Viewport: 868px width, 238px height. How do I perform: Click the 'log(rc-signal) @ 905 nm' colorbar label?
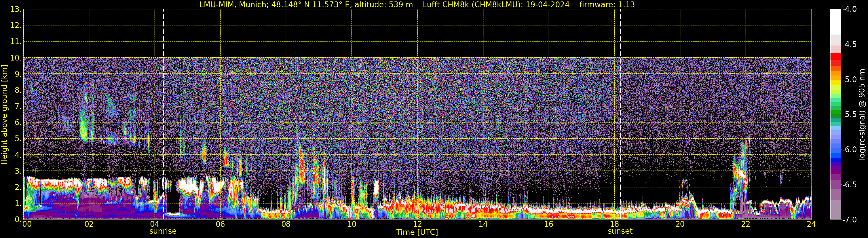point(862,114)
